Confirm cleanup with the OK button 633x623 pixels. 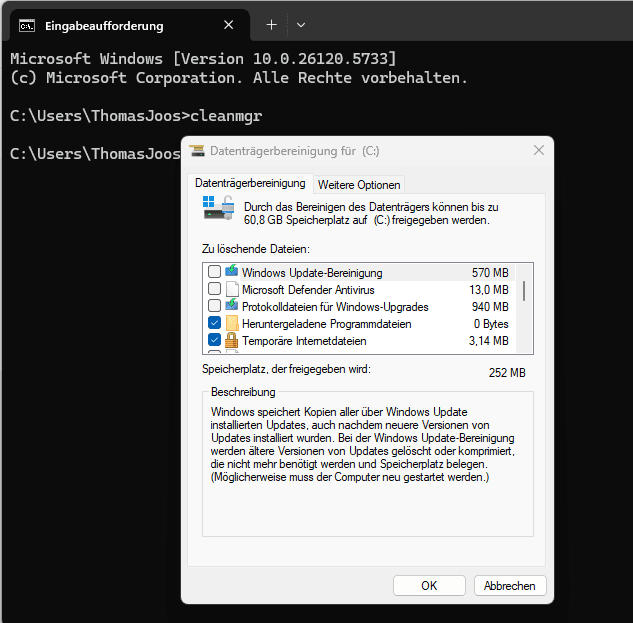pyautogui.click(x=429, y=586)
